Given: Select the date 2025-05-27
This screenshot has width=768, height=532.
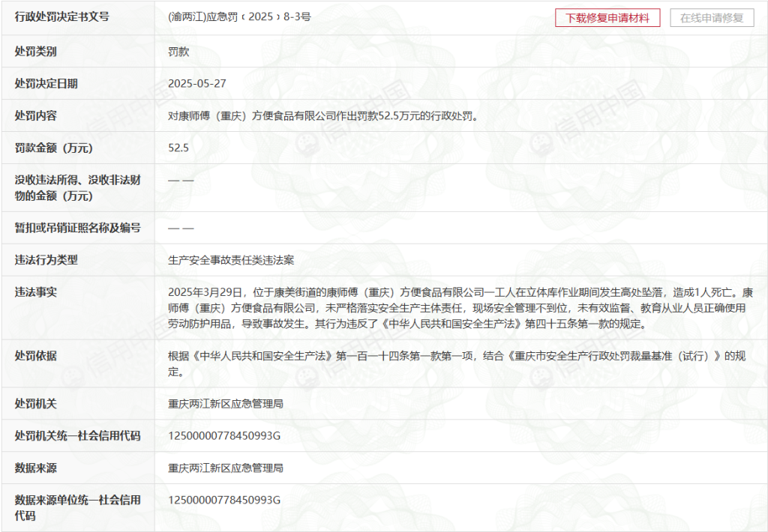Looking at the screenshot, I should pyautogui.click(x=197, y=83).
